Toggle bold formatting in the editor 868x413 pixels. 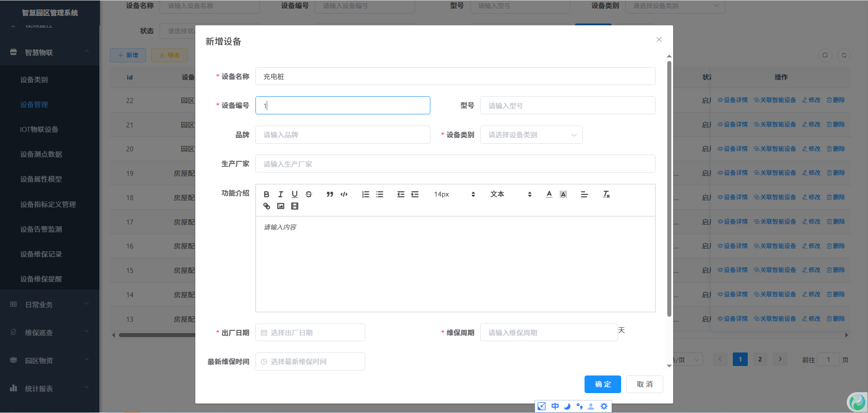tap(266, 194)
